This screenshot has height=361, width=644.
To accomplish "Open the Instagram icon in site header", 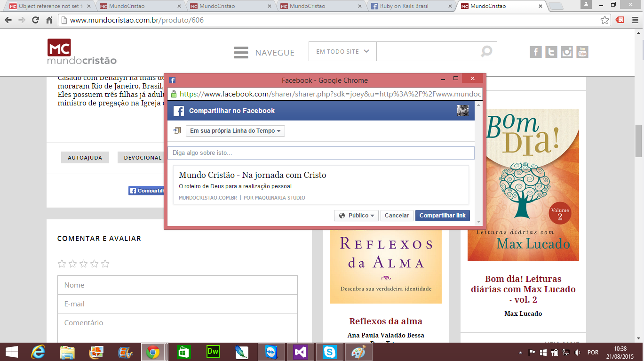I will coord(567,52).
